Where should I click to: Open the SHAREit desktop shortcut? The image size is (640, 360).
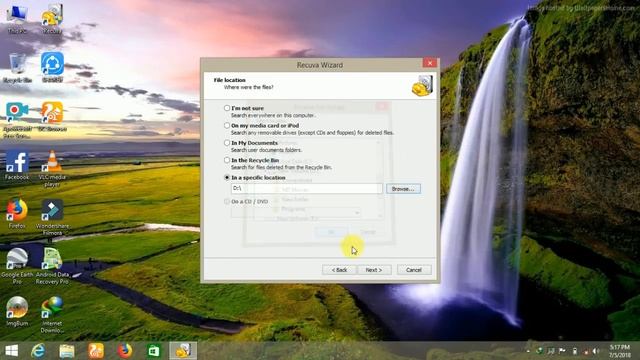52,67
